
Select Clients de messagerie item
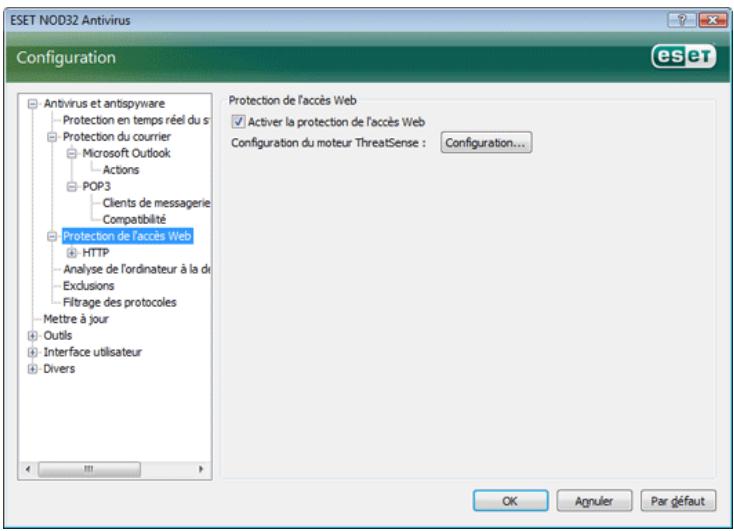click(156, 203)
